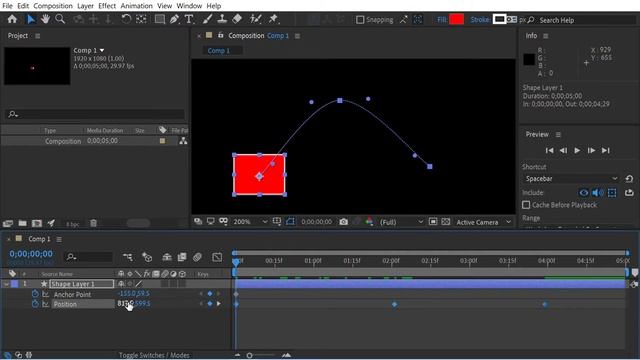Viewport: 640px width, 360px height.
Task: Toggle Anchor Point stopwatch
Action: (35, 294)
